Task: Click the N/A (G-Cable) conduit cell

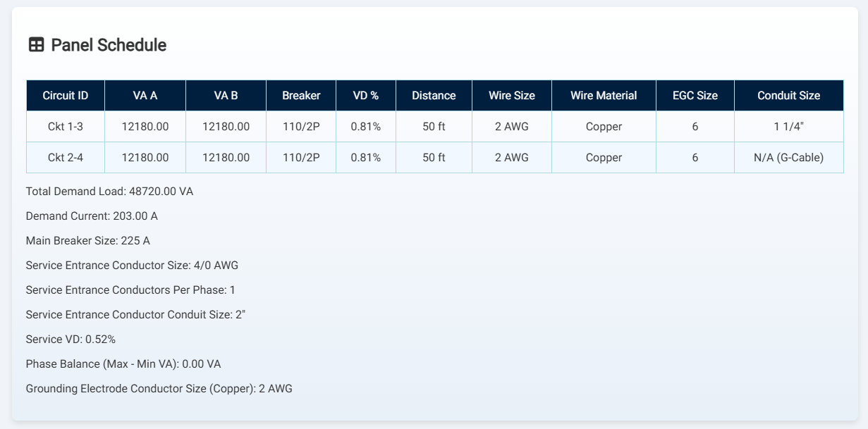Action: pos(788,158)
